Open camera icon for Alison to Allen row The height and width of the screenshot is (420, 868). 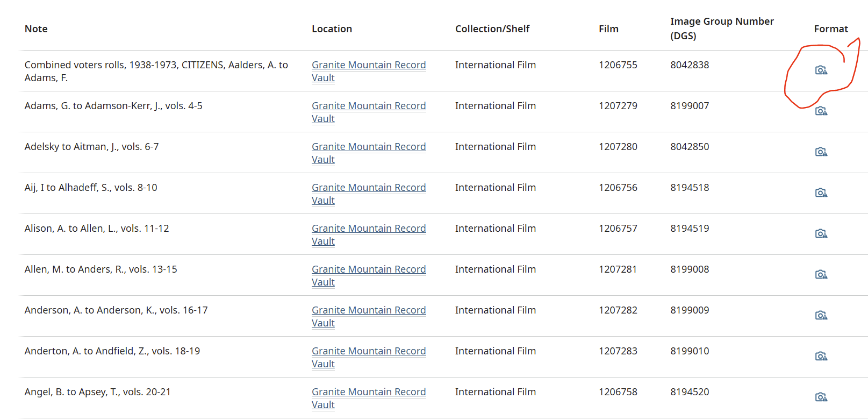[821, 234]
